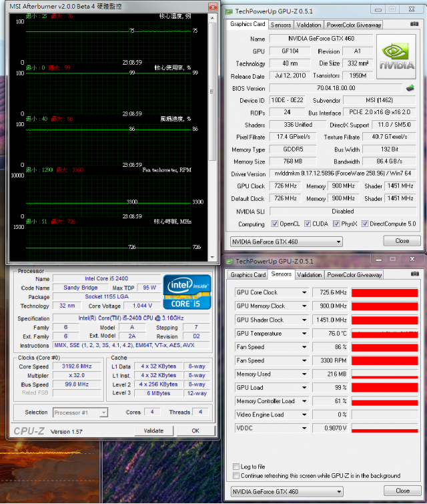Switch to Graphics Card tab in lower GPU-Z window
This screenshot has width=427, height=504.
click(x=248, y=275)
